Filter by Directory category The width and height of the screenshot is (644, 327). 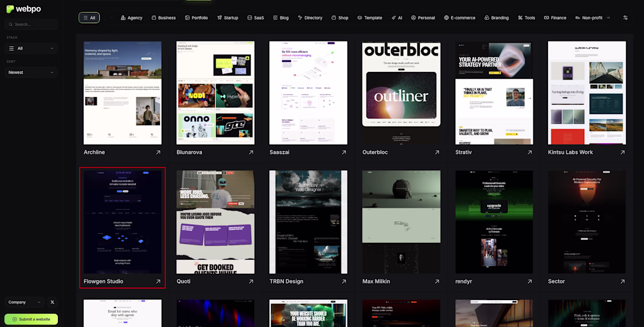310,18
